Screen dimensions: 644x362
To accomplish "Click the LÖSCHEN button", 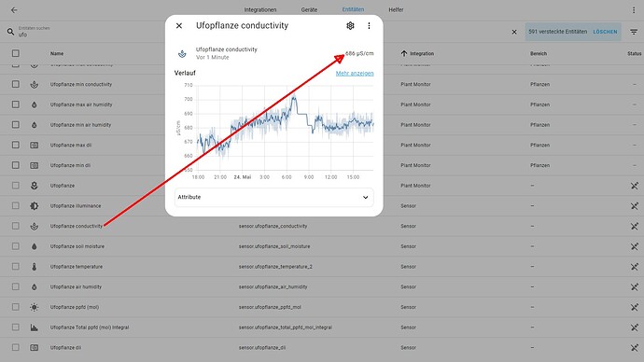I will pos(605,32).
